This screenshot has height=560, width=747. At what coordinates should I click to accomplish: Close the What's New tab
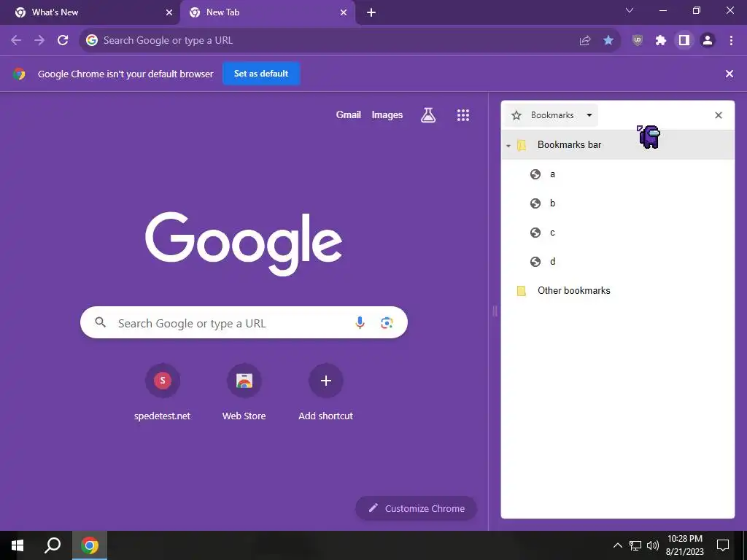coord(169,13)
